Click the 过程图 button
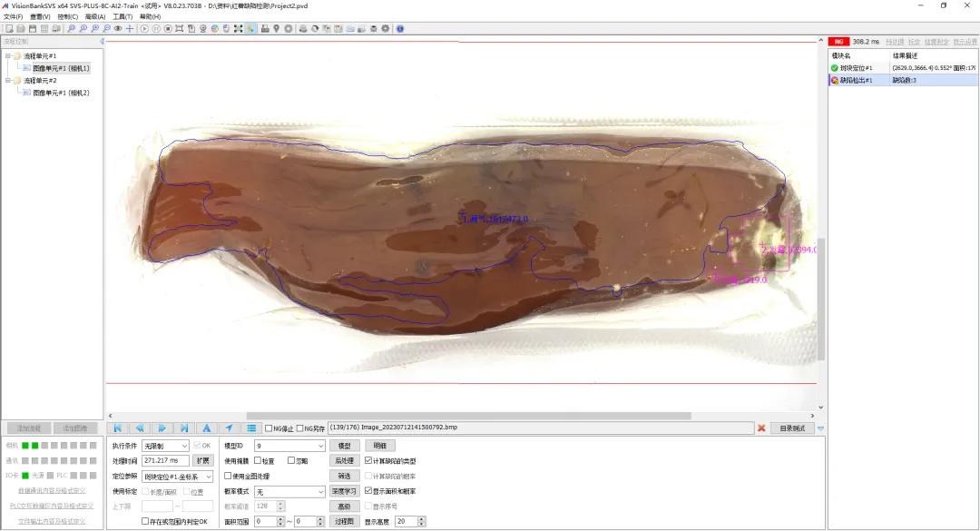 click(345, 522)
